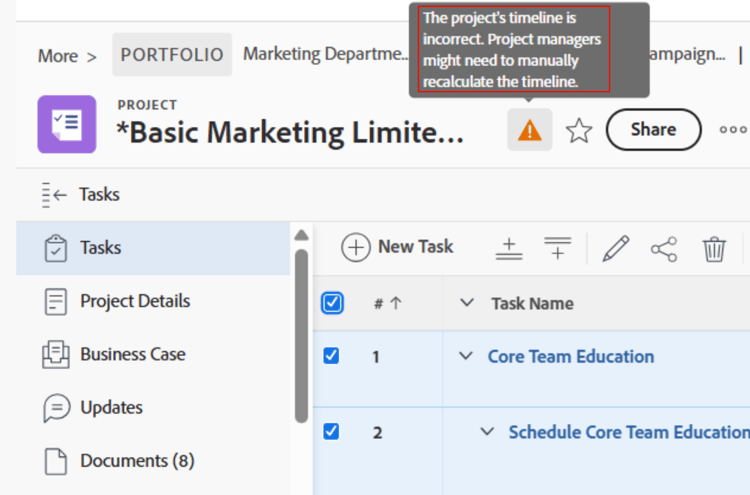This screenshot has width=750, height=495.
Task: Open the three-dot more options menu
Action: pyautogui.click(x=733, y=130)
